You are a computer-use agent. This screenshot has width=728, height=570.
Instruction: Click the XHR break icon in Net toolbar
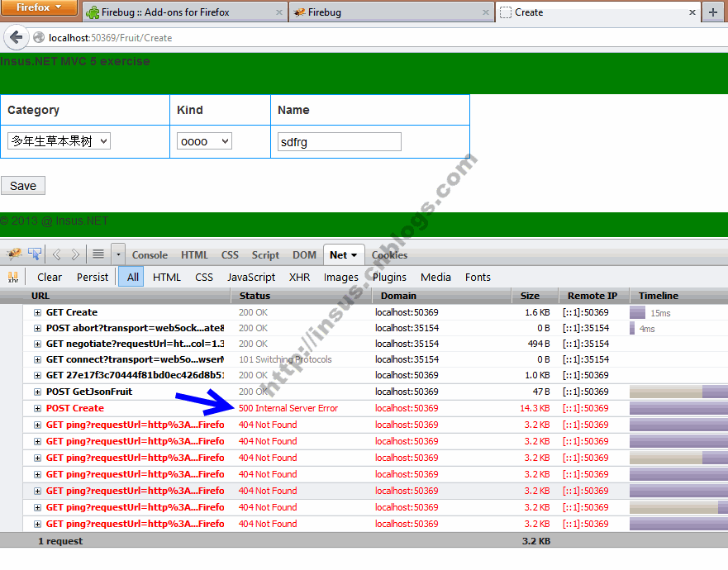(x=13, y=277)
